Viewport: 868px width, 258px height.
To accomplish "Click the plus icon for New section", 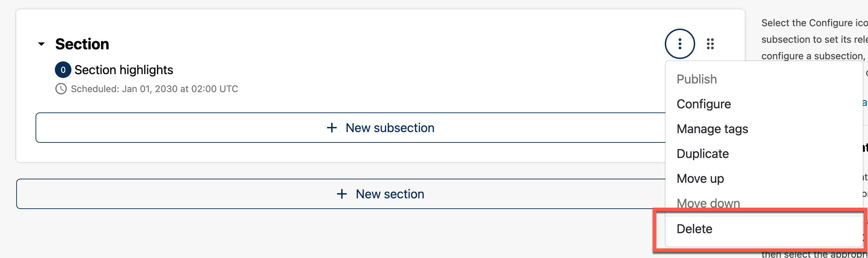I will [x=342, y=194].
